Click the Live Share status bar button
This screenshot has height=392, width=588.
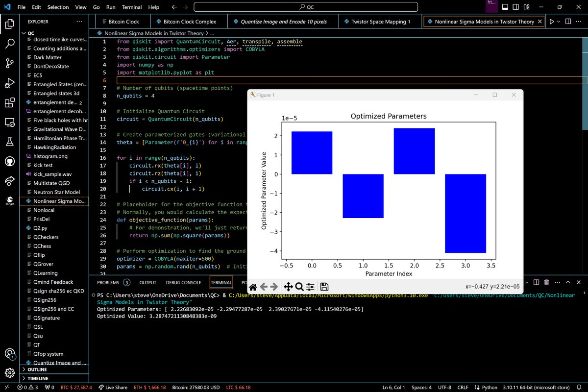tap(113, 388)
